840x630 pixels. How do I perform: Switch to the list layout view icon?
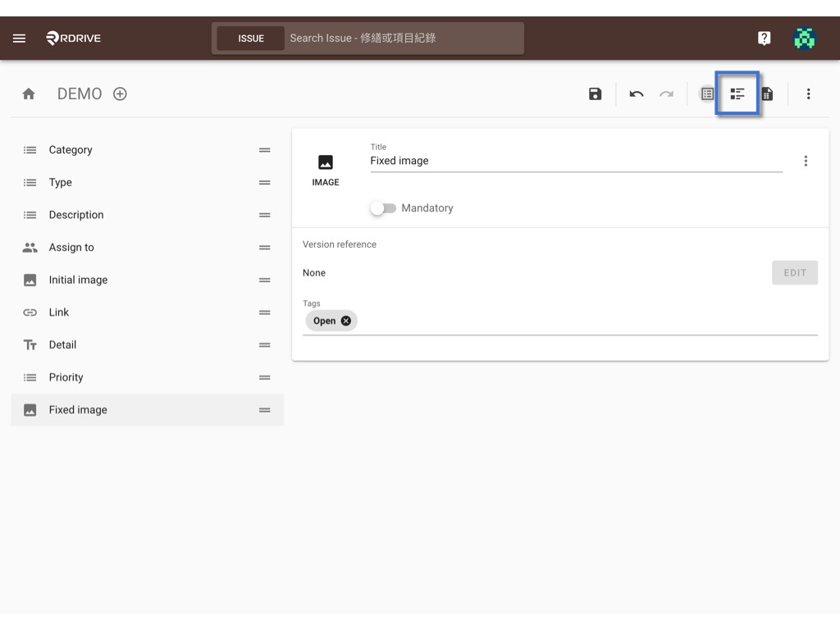(x=707, y=94)
